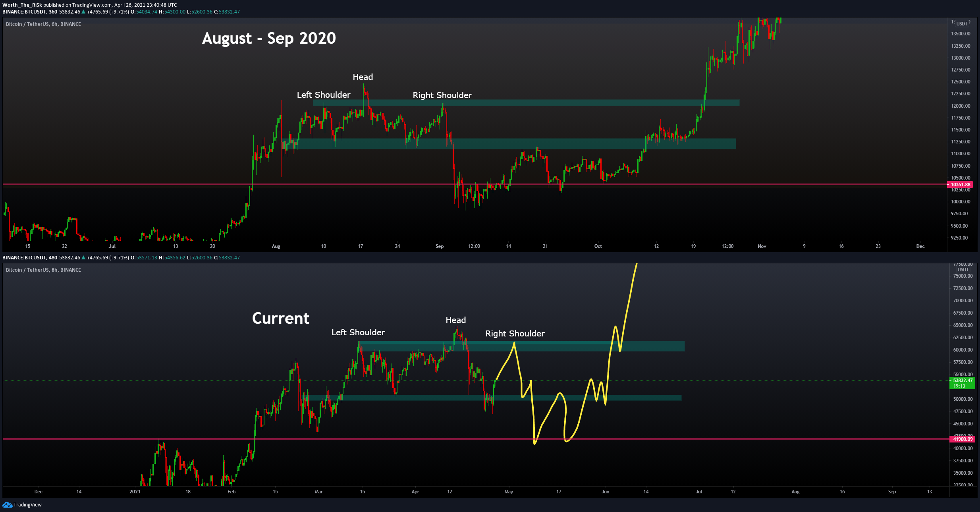Click the Left Shoulder label on the 8h chart
The height and width of the screenshot is (512, 980).
coord(358,332)
